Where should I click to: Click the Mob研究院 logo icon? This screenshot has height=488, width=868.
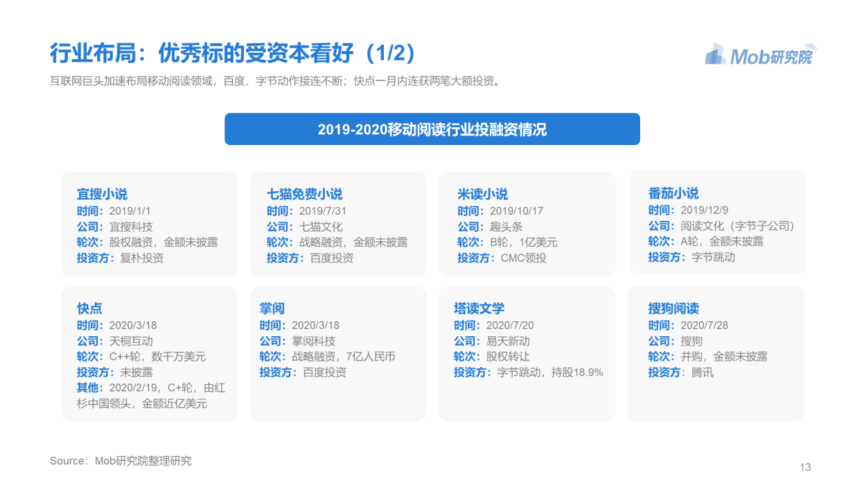coord(715,56)
